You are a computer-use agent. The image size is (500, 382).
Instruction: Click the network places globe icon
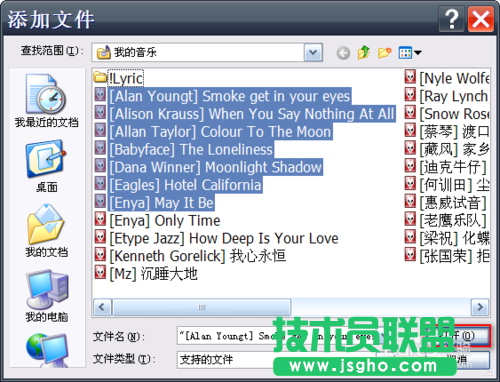click(x=47, y=350)
